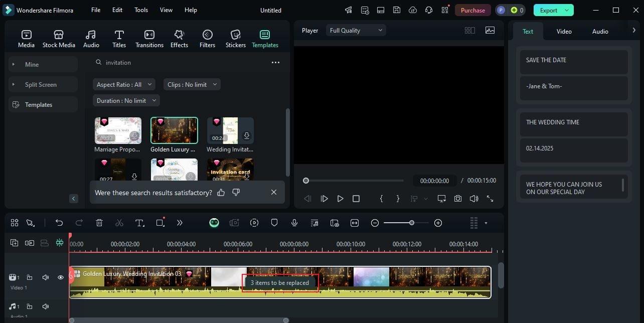
Task: Download the Wedding Invitation template
Action: coord(246,136)
